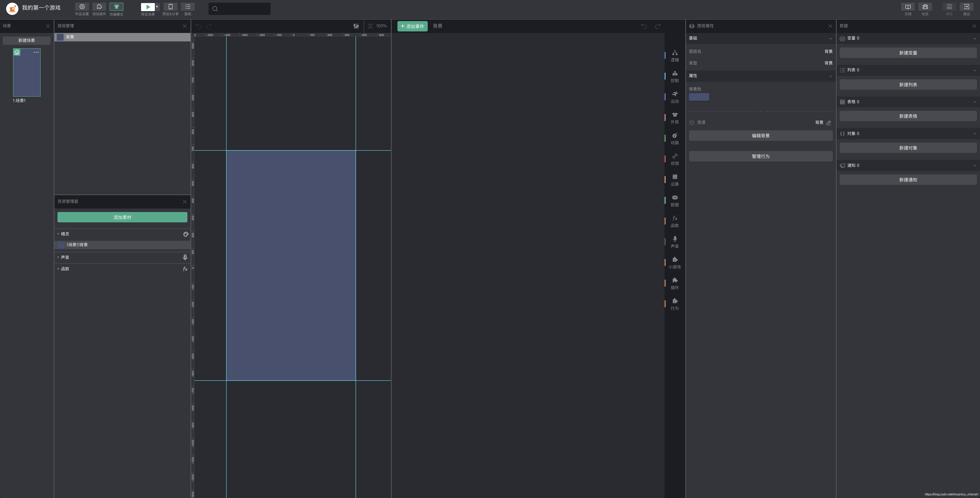The width and height of the screenshot is (980, 498).
Task: Toggle the 改编模式 icon
Action: point(116,7)
